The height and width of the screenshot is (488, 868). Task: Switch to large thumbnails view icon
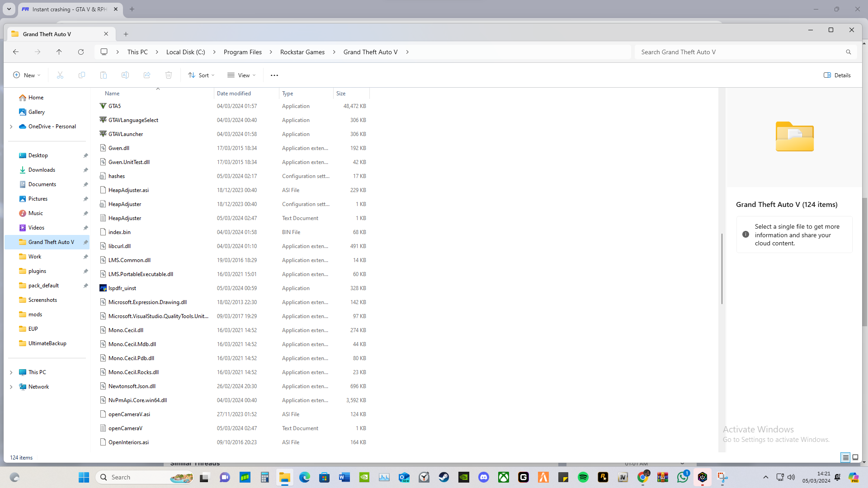click(855, 457)
